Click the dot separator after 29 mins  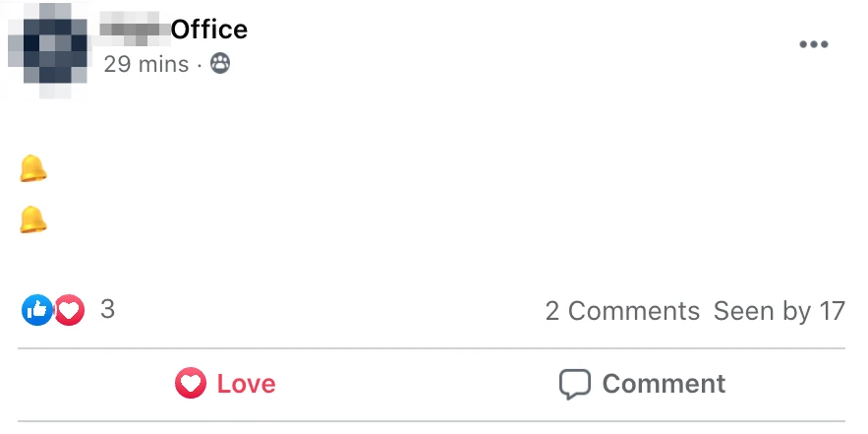pyautogui.click(x=200, y=65)
